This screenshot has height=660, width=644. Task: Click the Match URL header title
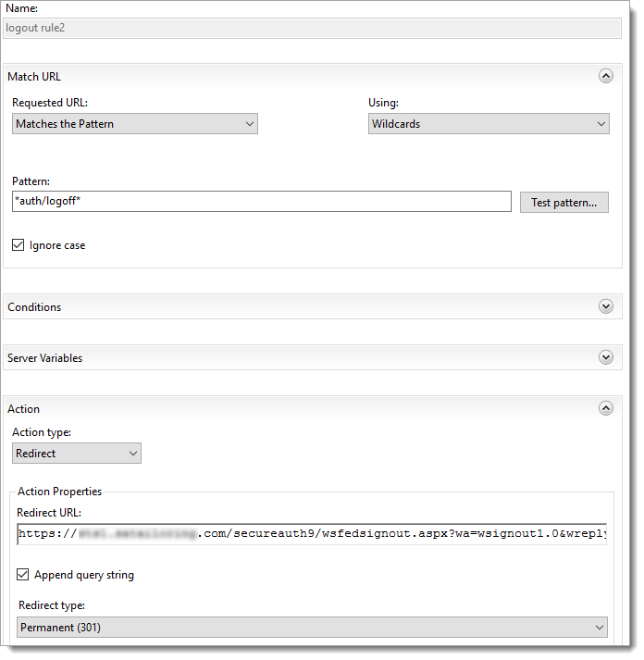point(34,77)
